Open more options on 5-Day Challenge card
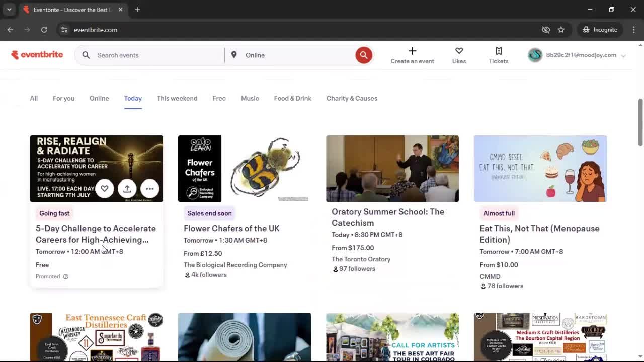Image resolution: width=644 pixels, height=362 pixels. pyautogui.click(x=150, y=189)
